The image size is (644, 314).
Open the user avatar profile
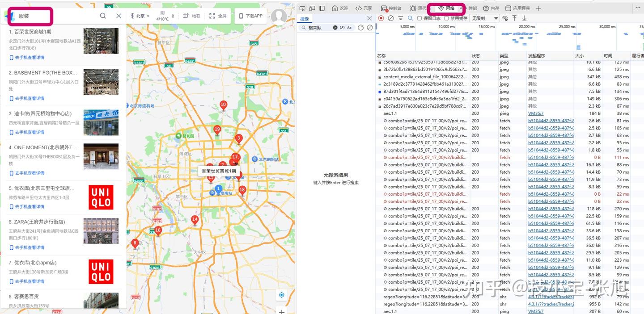[279, 17]
